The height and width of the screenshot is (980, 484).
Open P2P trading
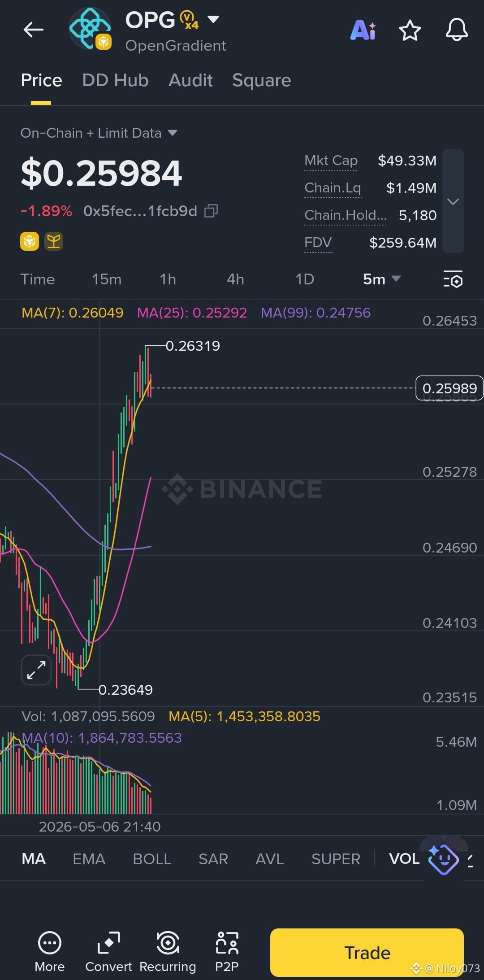pyautogui.click(x=227, y=952)
